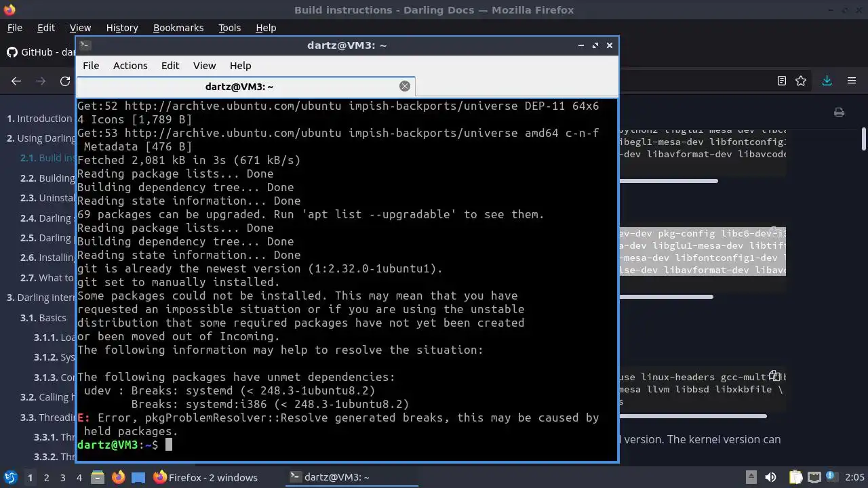
Task: Open Firefox View menu
Action: [x=80, y=28]
